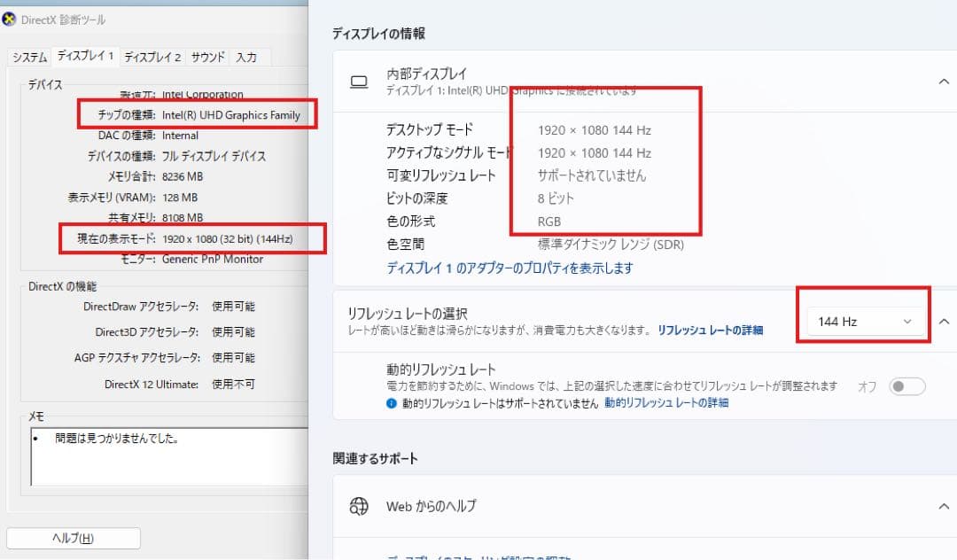Click the DirectX diagnostic tool title bar icon
957x560 pixels.
(10, 19)
